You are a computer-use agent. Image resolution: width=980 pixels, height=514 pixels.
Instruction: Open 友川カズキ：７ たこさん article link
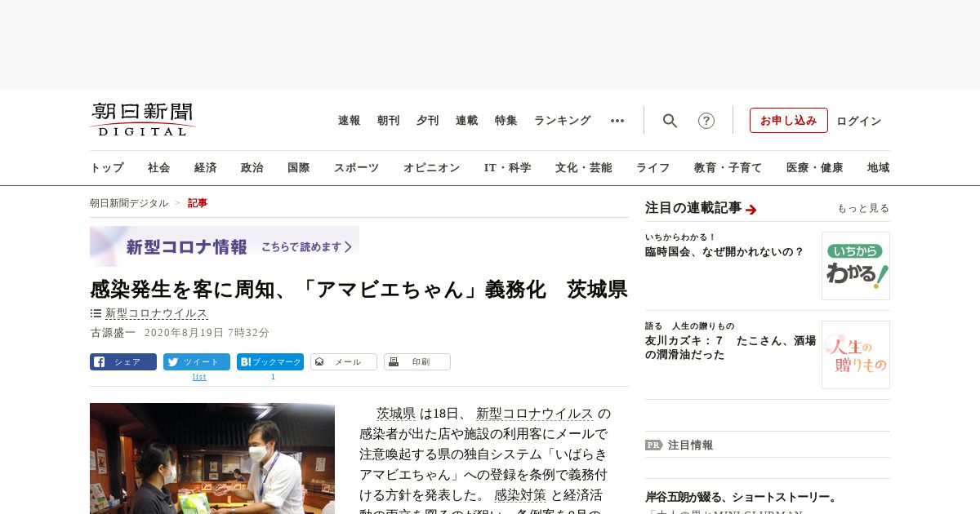[730, 348]
